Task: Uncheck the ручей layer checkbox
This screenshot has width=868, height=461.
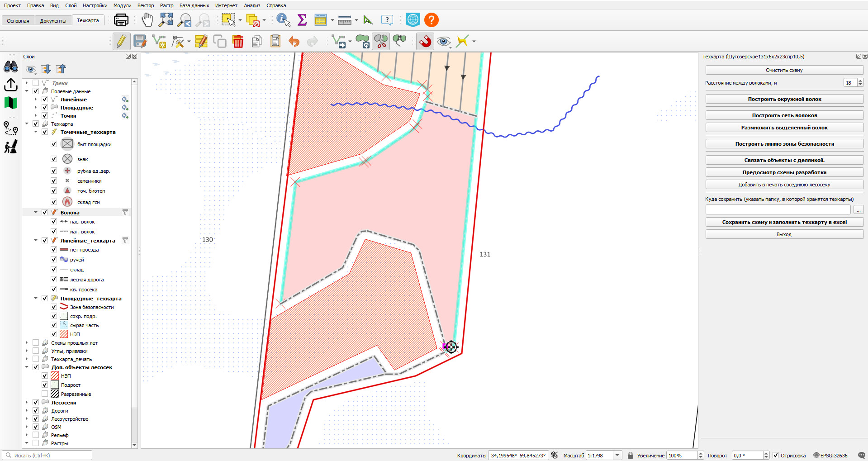Action: coord(54,260)
